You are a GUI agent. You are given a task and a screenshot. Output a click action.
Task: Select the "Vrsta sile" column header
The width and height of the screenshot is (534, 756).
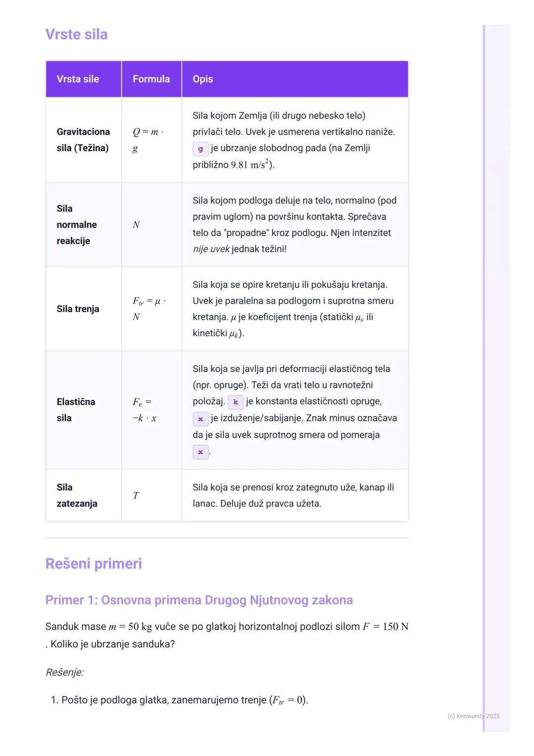[78, 79]
